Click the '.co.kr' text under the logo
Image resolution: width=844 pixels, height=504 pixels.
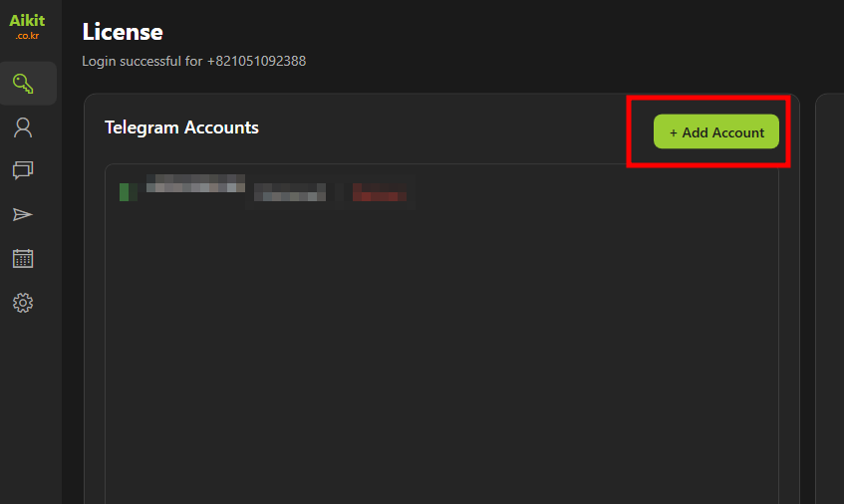(27, 36)
